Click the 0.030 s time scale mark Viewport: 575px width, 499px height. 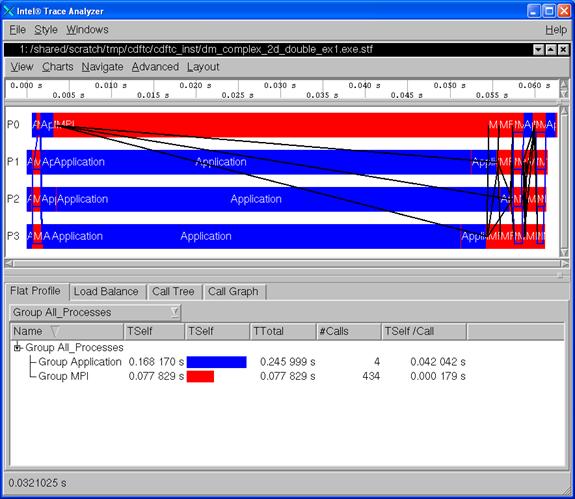point(280,85)
